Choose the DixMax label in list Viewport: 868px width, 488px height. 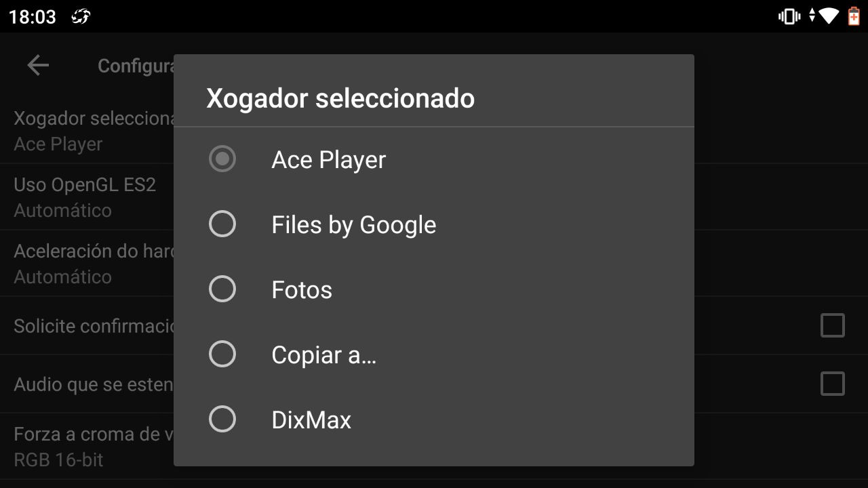(311, 420)
